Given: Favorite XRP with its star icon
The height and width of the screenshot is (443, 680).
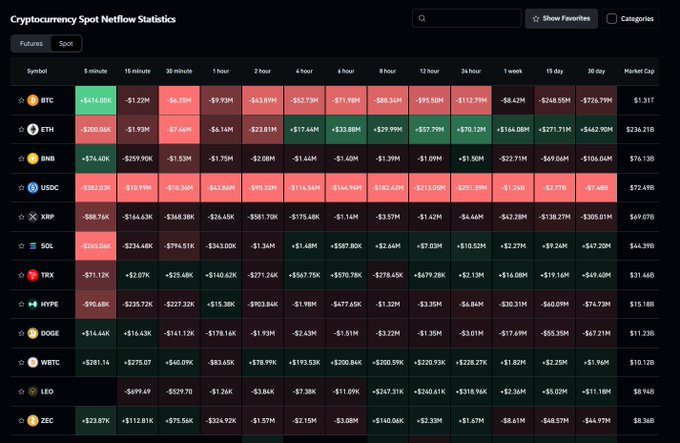Looking at the screenshot, I should pos(21,217).
